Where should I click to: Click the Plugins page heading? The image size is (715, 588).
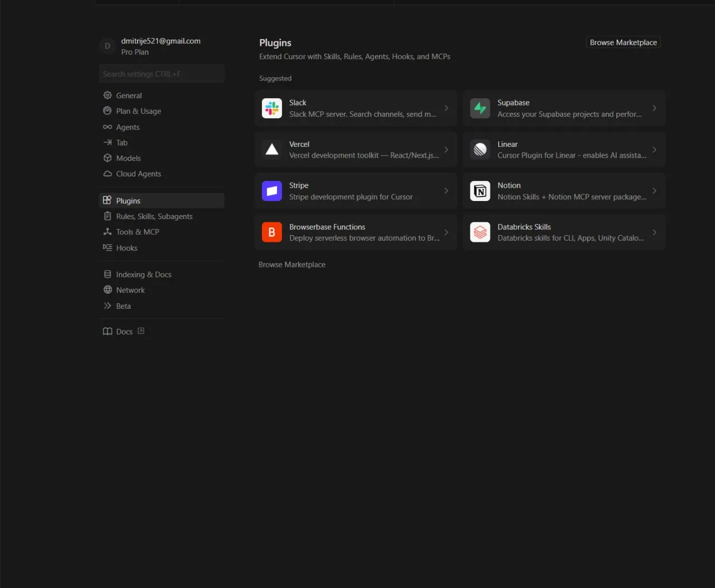275,43
